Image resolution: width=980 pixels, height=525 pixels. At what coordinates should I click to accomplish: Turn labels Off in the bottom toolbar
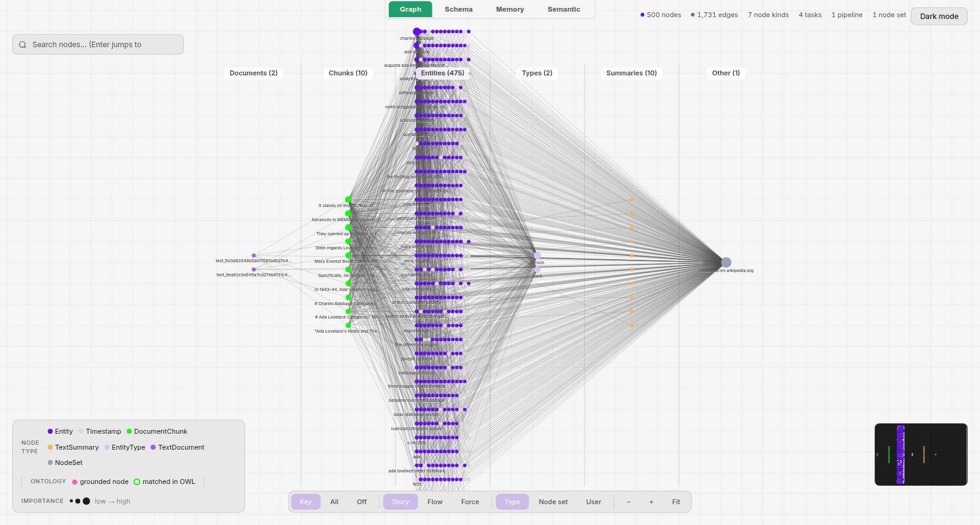coord(362,502)
